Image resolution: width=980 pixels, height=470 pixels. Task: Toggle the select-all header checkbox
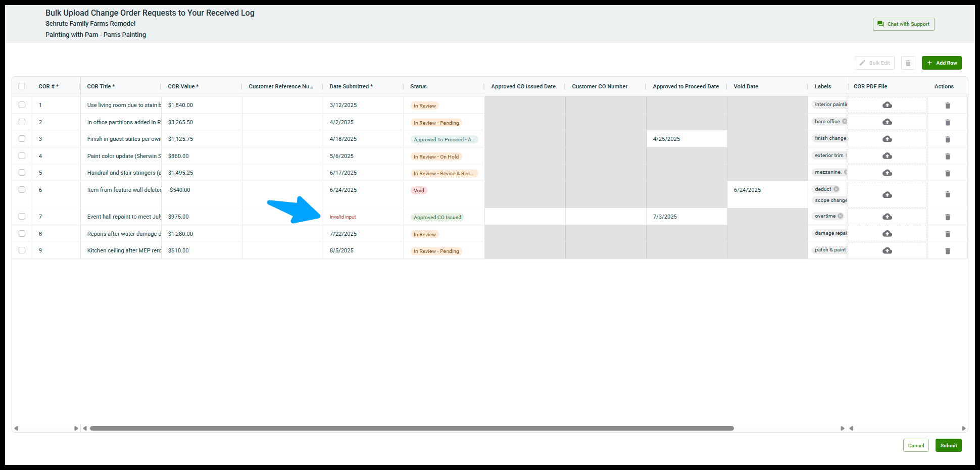point(22,86)
